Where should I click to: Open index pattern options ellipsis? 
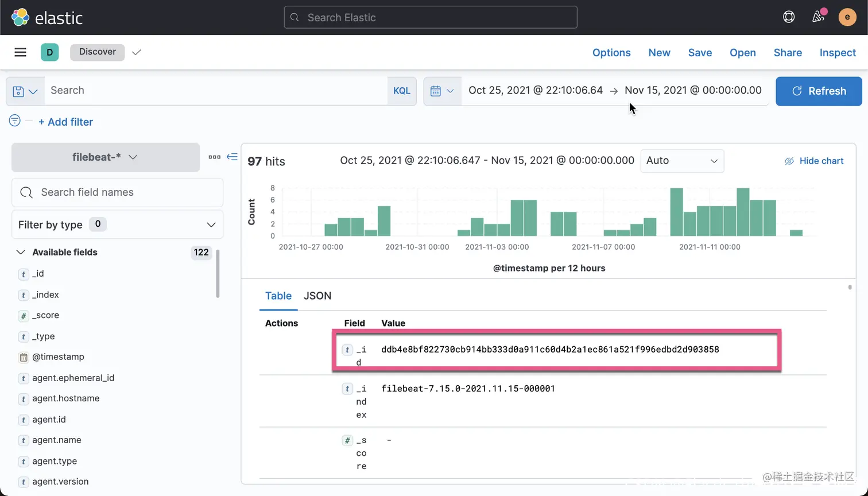[214, 157]
